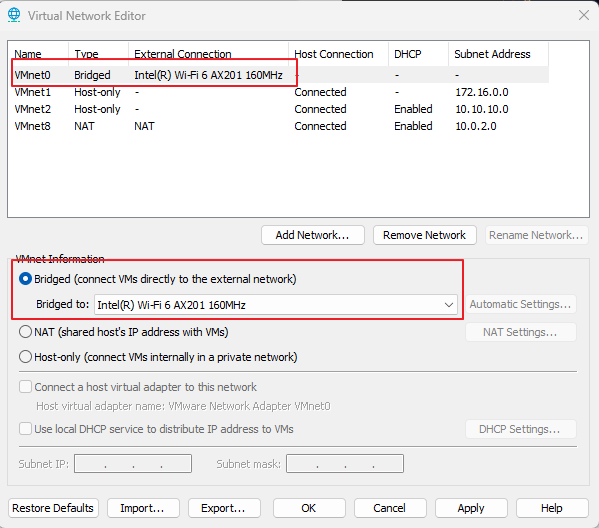
Task: Click the 10.10.10.0 subnet address cell
Action: 482,109
